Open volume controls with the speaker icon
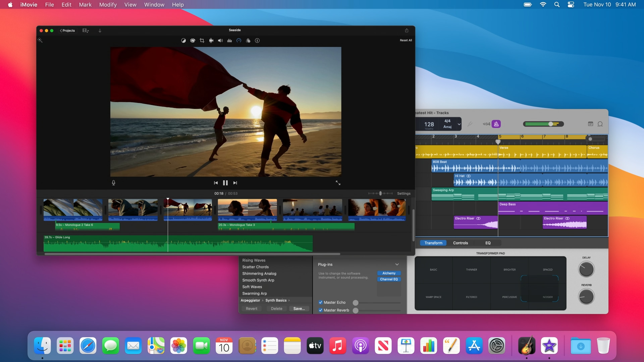The width and height of the screenshot is (644, 362). (x=220, y=41)
